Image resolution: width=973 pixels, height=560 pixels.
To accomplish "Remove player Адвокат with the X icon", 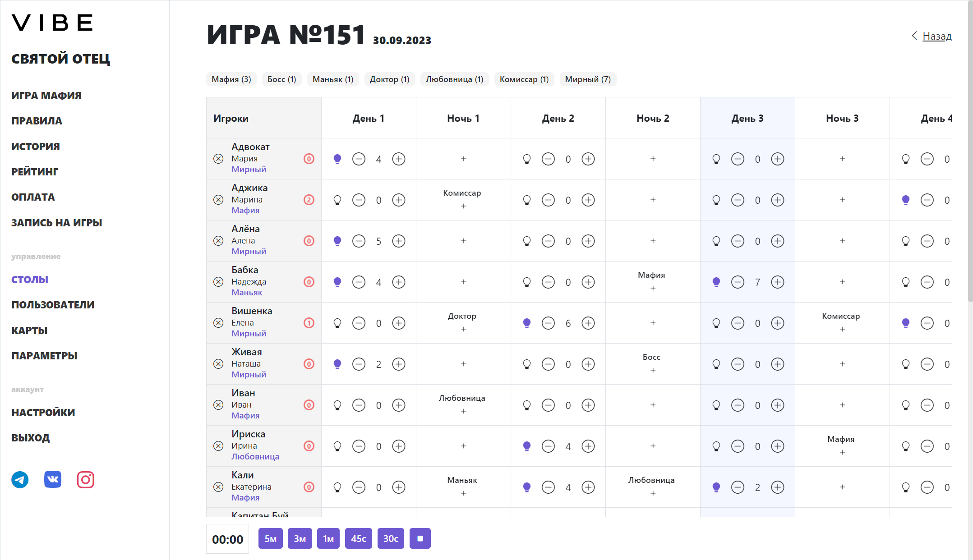I will click(218, 159).
